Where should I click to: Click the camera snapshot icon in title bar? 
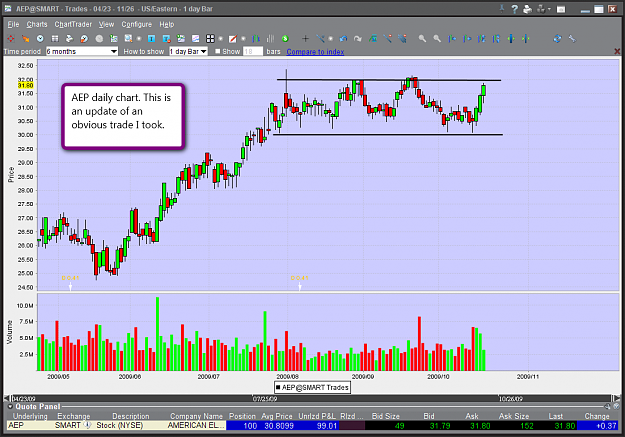561,9
